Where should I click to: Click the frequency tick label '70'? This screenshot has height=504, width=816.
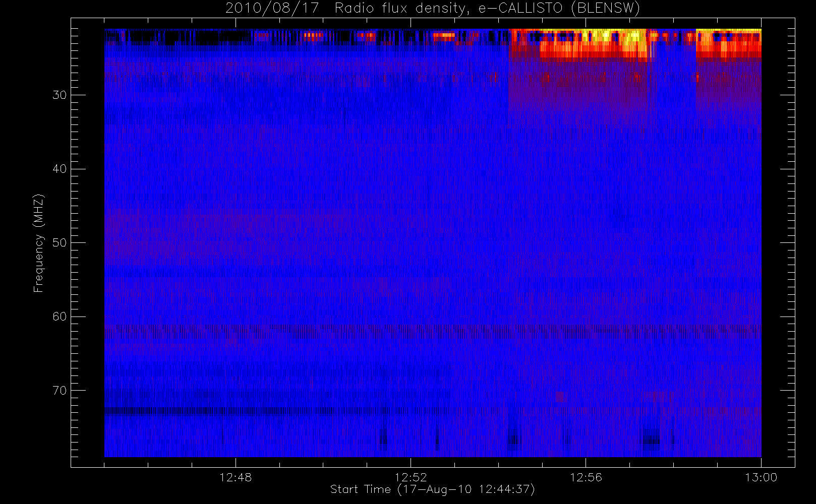[x=60, y=391]
